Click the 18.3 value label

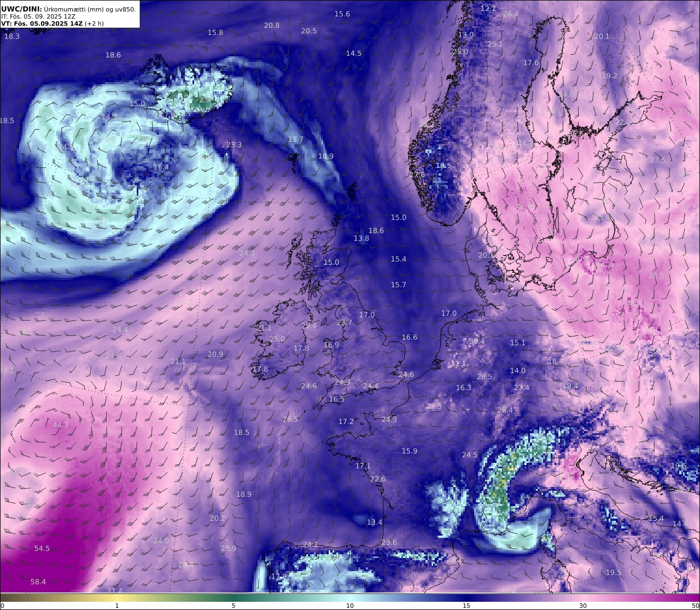pyautogui.click(x=12, y=36)
